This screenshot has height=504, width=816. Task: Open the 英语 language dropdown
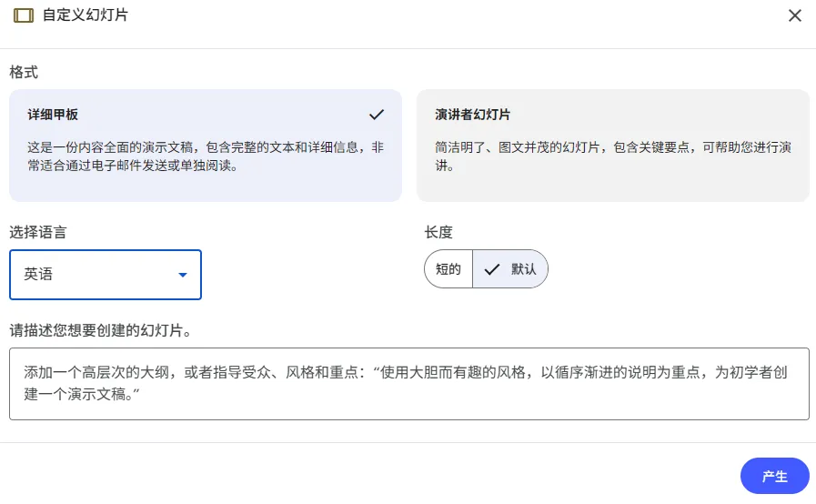coord(105,275)
